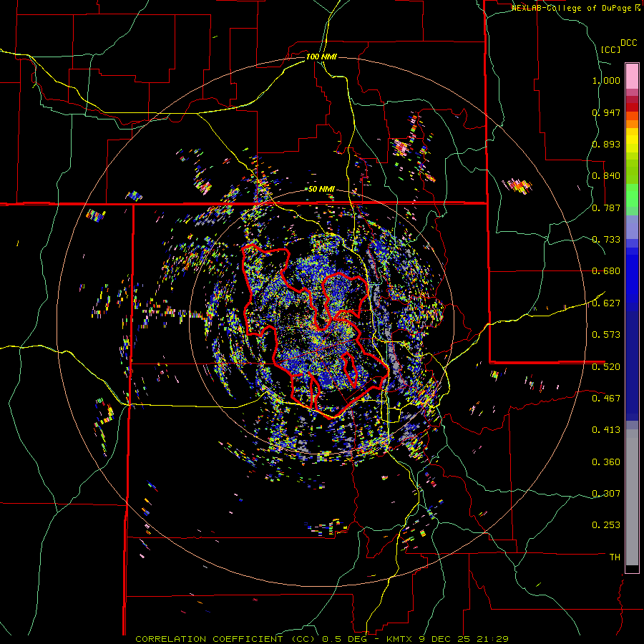The image size is (644, 644).
Task: Click the 0.627 scale value
Action: click(606, 303)
